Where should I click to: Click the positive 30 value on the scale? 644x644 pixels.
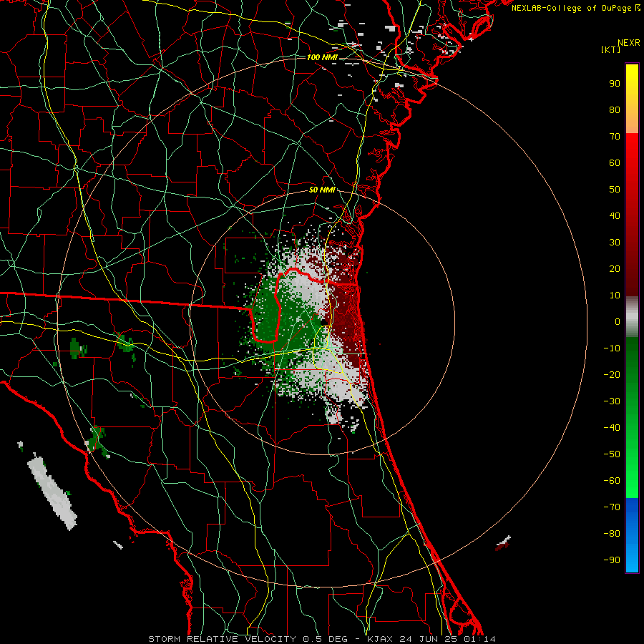[x=615, y=243]
